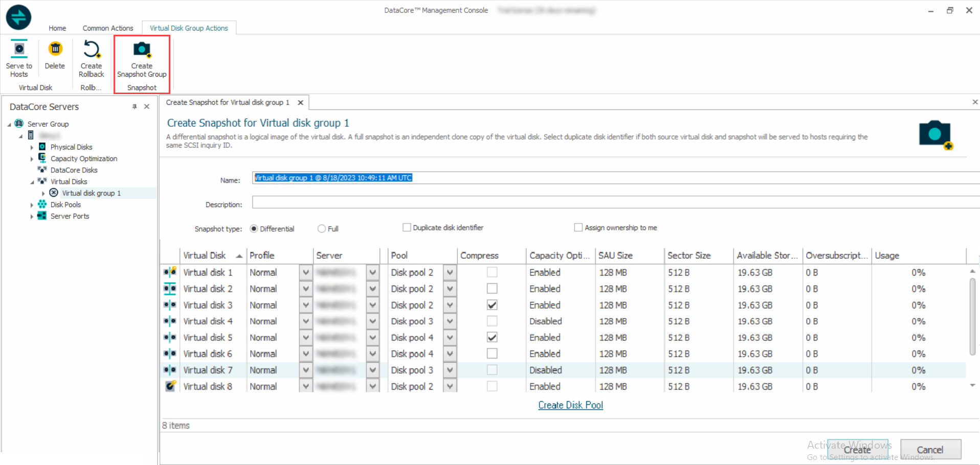Click the large snapshot camera icon
The image size is (980, 465).
pyautogui.click(x=936, y=135)
